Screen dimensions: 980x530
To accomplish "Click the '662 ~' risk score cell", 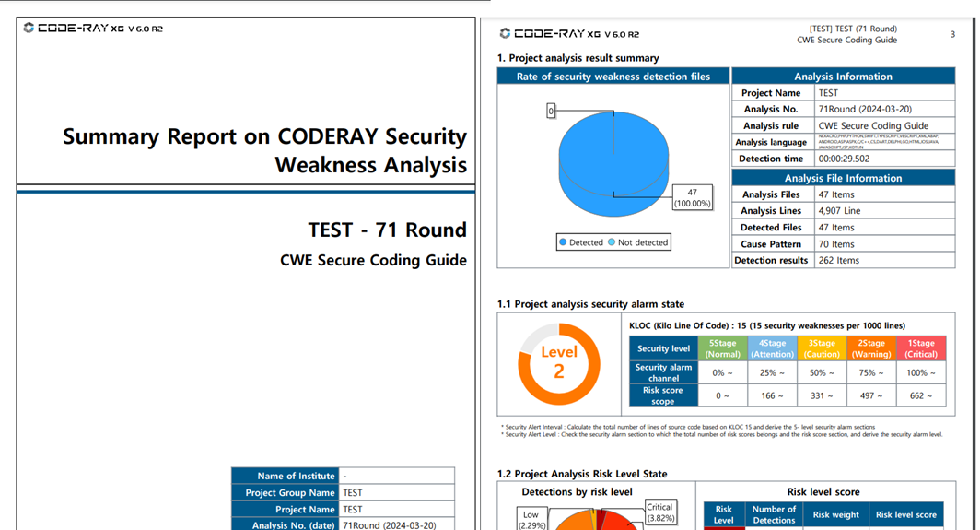I will point(921,395).
